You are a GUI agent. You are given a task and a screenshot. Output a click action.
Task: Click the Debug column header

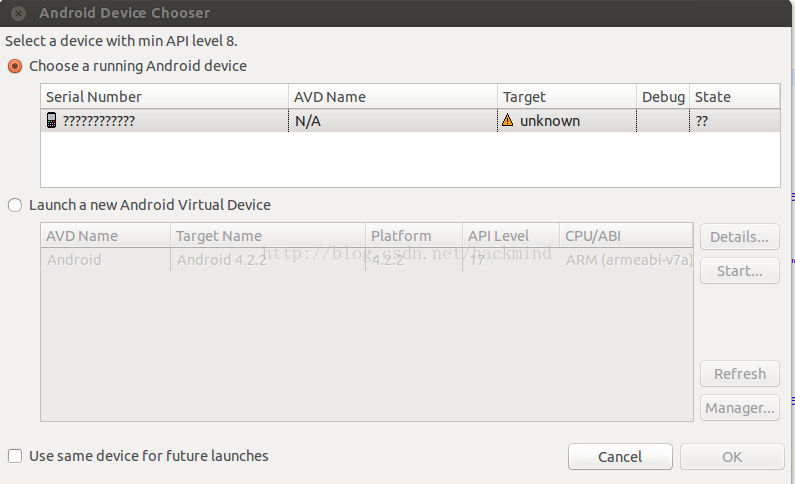[x=663, y=97]
